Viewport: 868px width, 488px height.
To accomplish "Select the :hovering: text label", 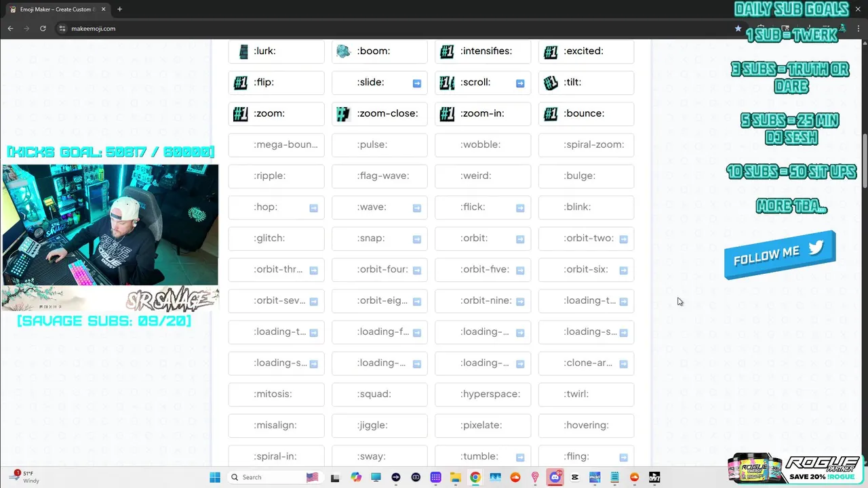I will click(586, 425).
